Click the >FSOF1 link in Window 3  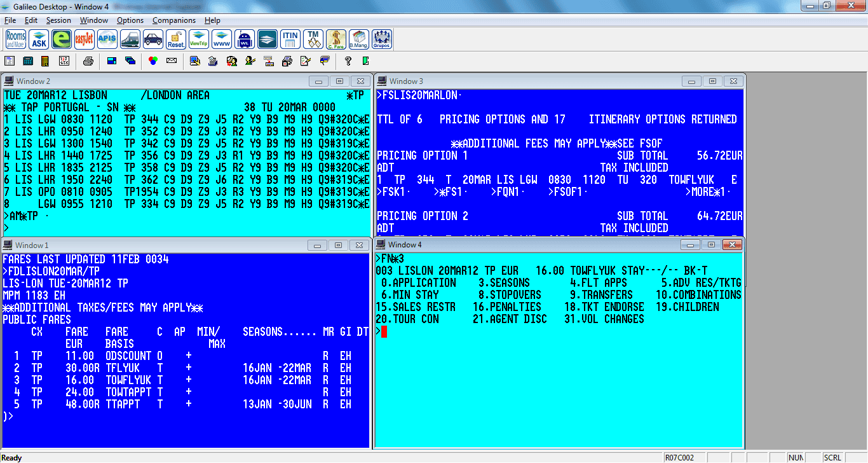(x=568, y=191)
